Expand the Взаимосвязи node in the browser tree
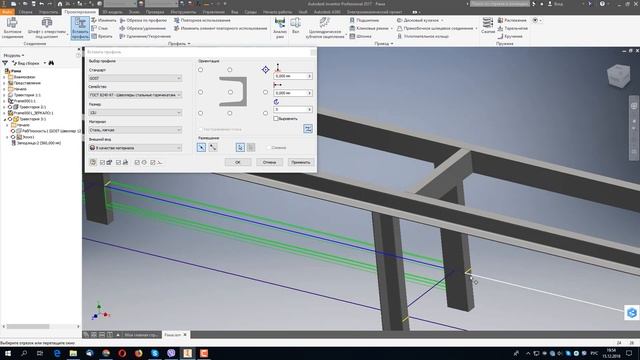This screenshot has width=640, height=360. click(4, 77)
